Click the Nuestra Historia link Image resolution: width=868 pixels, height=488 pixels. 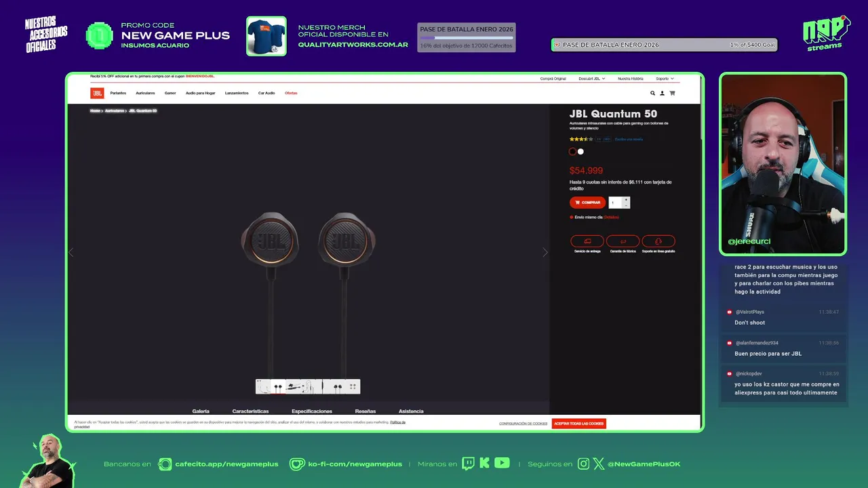click(x=630, y=79)
